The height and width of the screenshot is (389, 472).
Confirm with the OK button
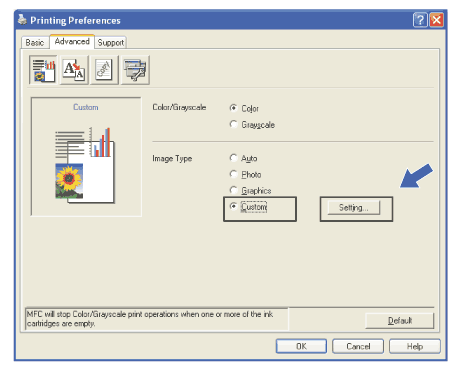pyautogui.click(x=301, y=346)
